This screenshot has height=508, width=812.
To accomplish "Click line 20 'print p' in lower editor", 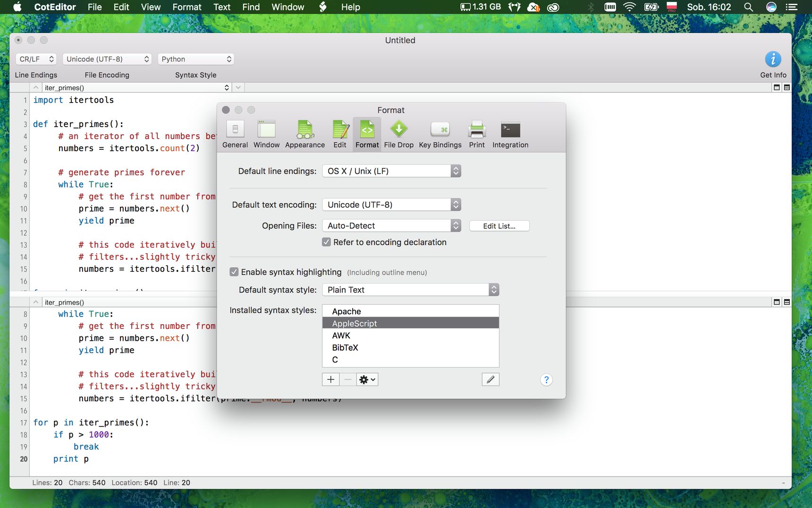I will 71,459.
